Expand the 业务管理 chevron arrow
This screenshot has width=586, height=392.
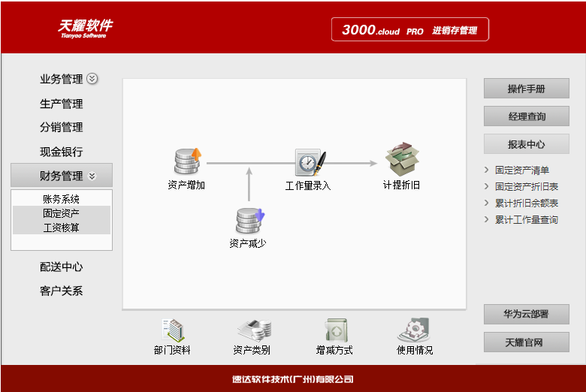coord(92,79)
